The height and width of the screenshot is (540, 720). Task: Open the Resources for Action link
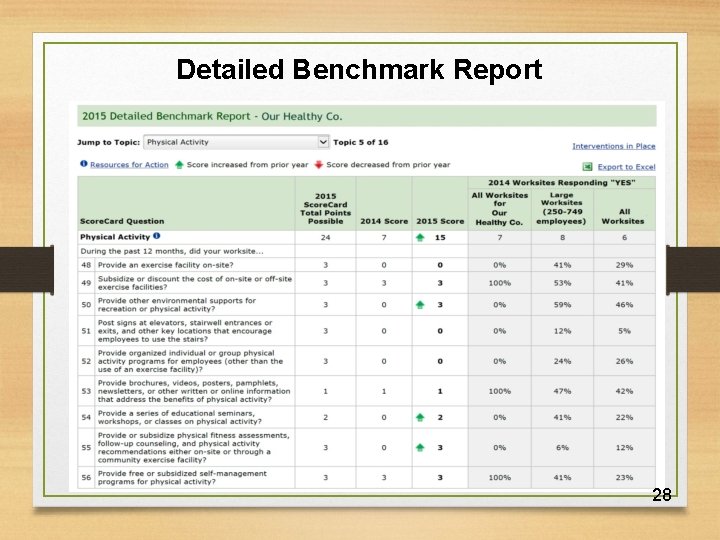tap(129, 164)
